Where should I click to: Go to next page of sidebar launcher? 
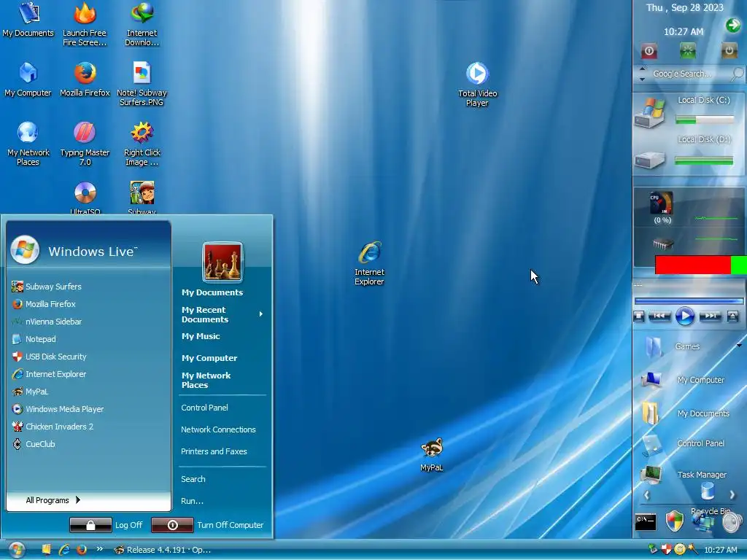[x=732, y=495]
